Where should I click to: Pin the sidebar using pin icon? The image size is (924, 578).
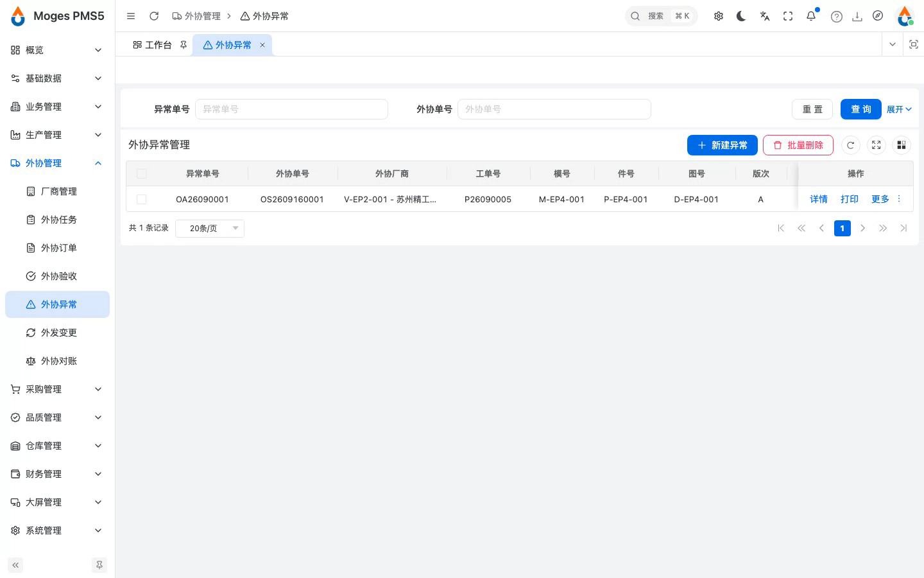pos(99,565)
